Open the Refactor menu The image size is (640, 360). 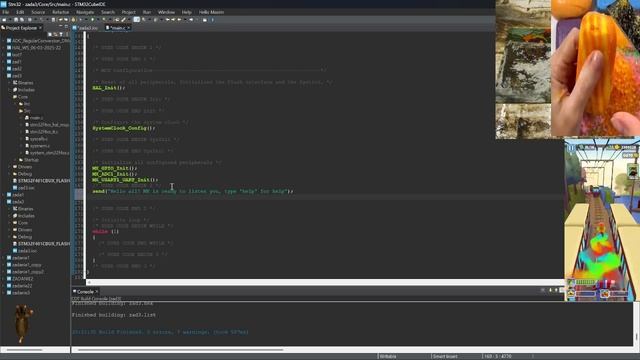(60, 12)
